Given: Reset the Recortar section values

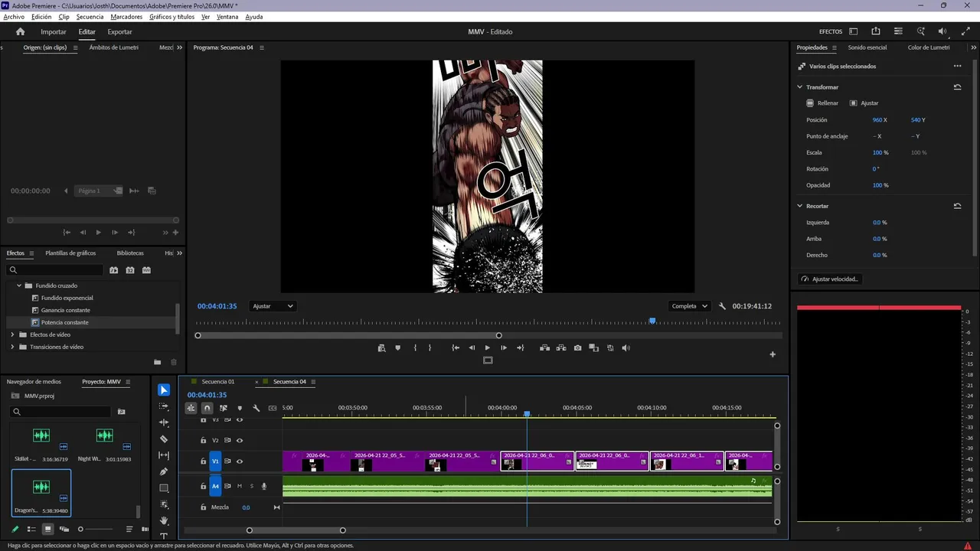Looking at the screenshot, I should [x=957, y=206].
